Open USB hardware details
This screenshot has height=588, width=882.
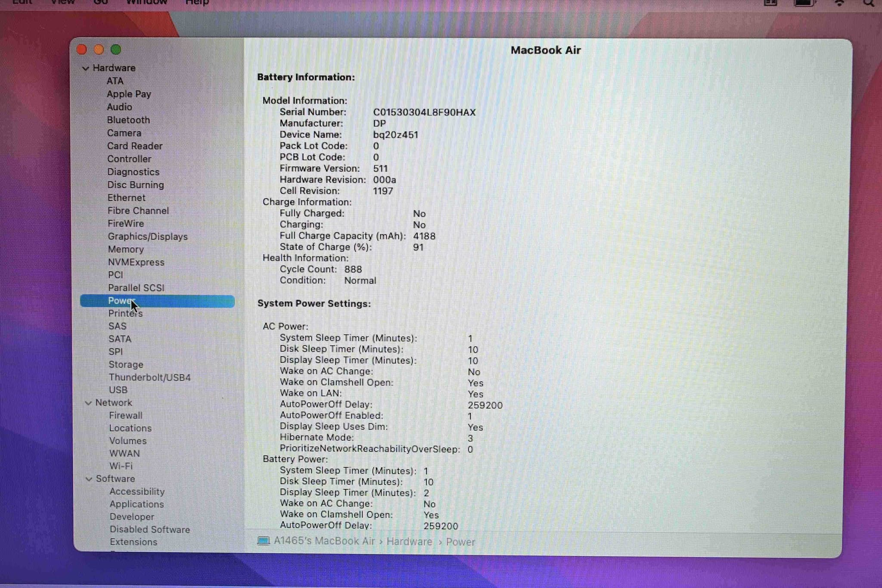pyautogui.click(x=118, y=390)
